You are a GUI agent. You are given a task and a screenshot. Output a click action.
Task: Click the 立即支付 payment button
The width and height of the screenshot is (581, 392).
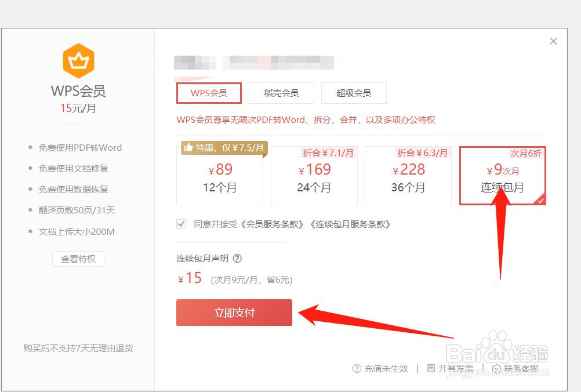(x=234, y=312)
